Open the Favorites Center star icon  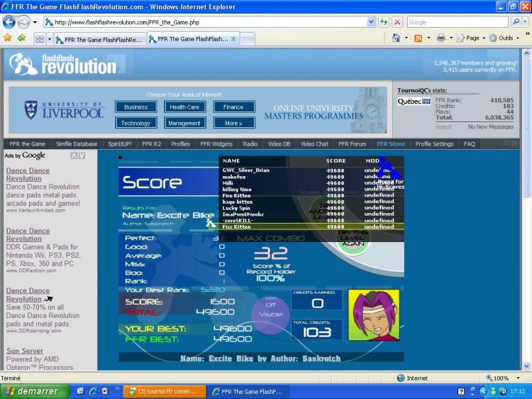8,38
